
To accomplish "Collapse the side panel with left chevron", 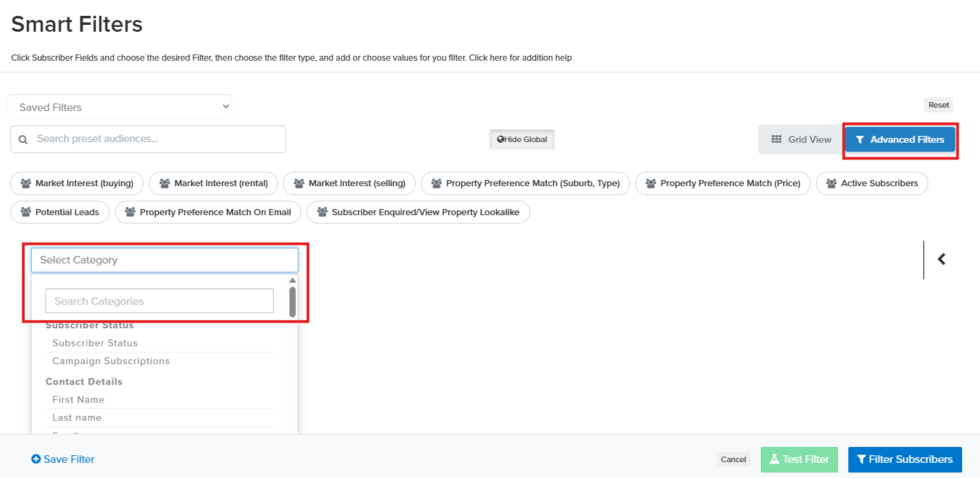I will coord(941,259).
